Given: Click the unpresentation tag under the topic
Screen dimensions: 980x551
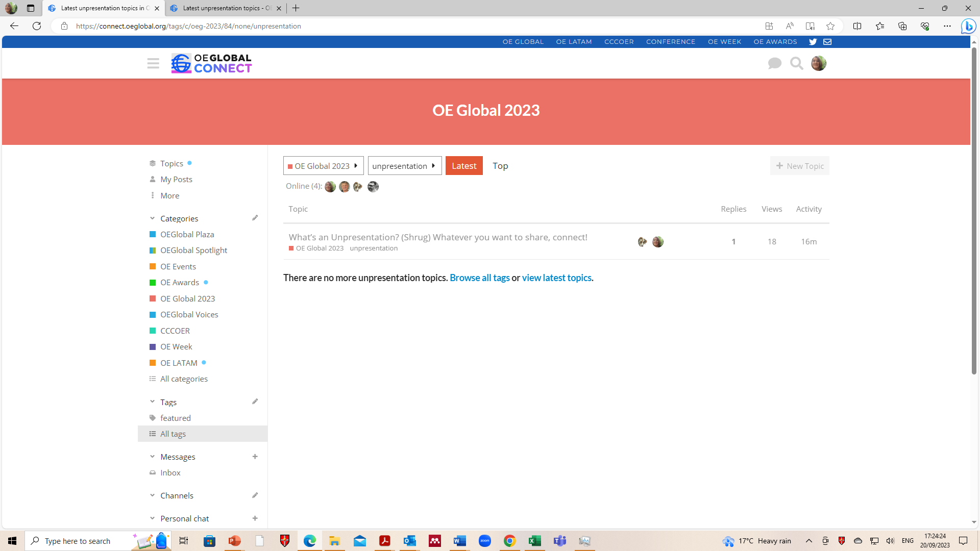Looking at the screenshot, I should pos(374,248).
